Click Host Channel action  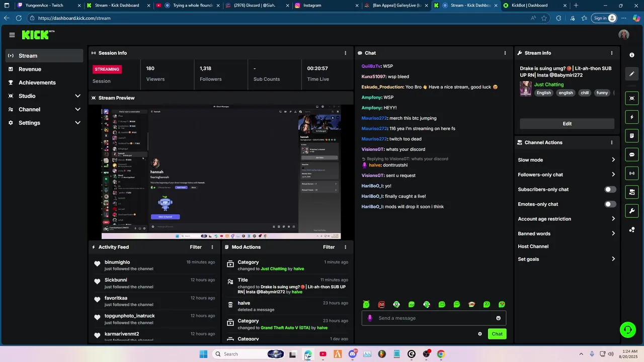[533, 246]
